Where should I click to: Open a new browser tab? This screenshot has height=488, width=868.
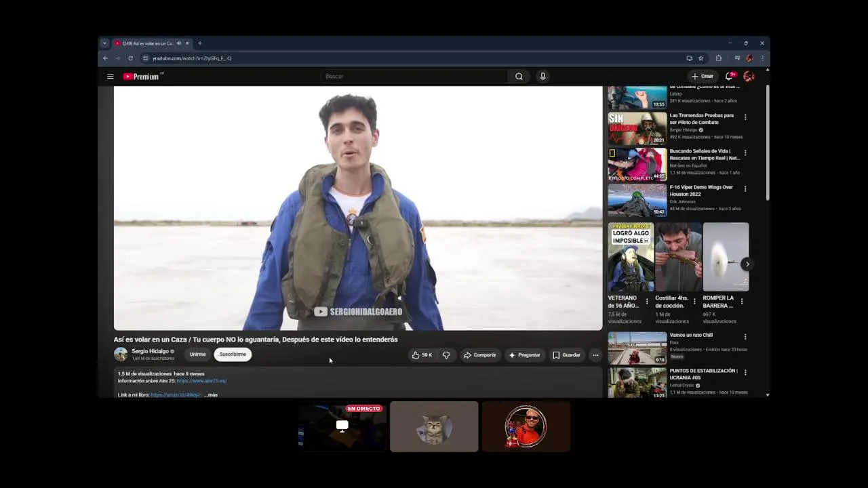(200, 43)
